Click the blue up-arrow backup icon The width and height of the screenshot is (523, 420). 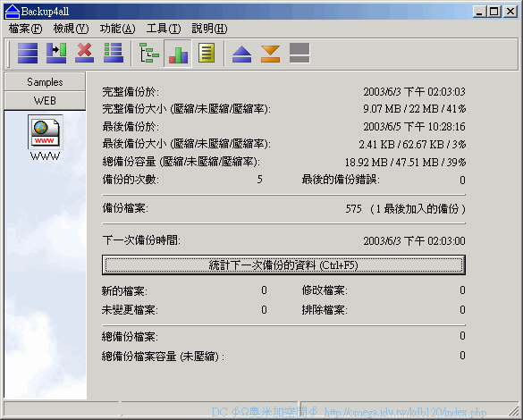click(241, 54)
